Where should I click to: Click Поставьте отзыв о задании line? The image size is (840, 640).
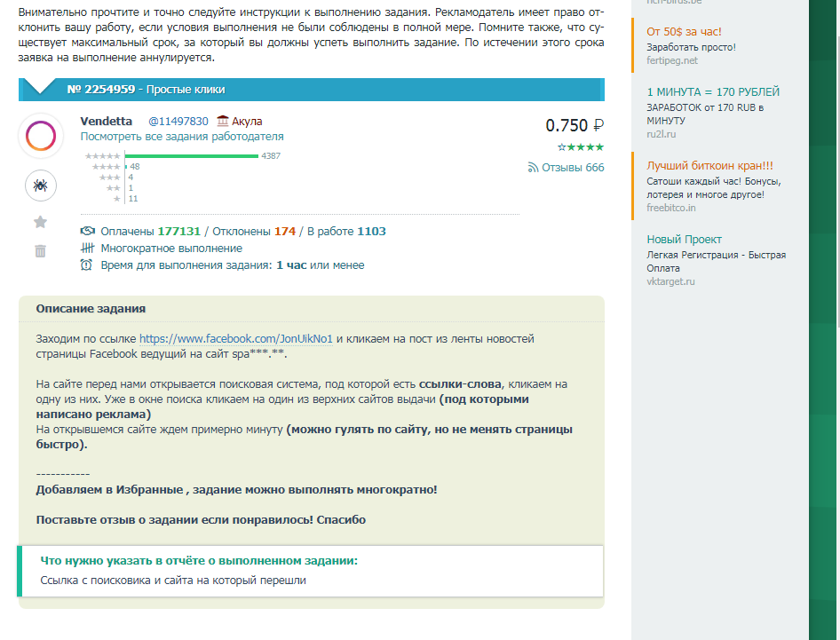coord(201,519)
